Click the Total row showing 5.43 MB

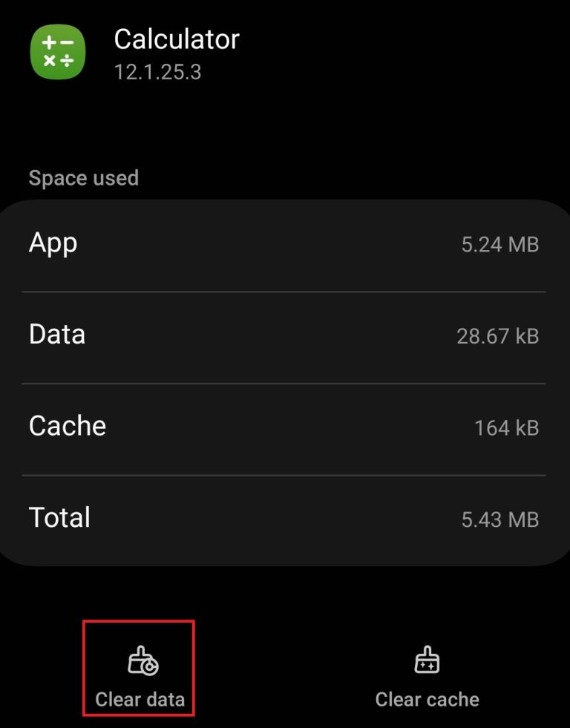(285, 519)
